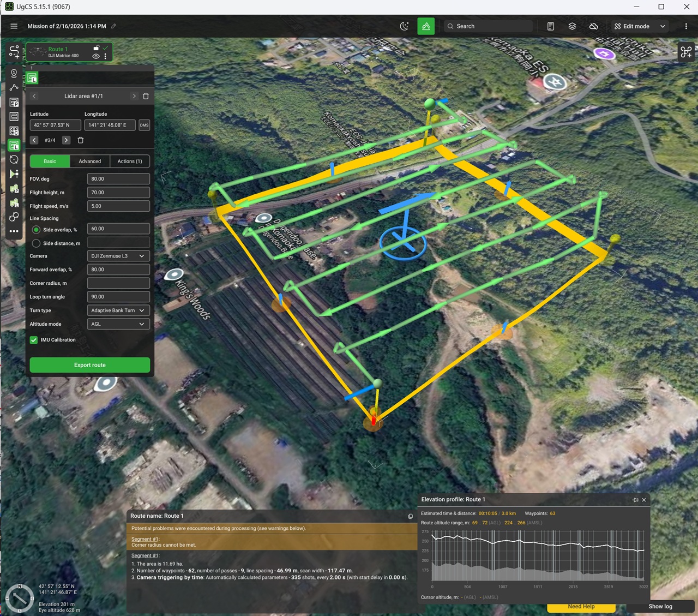The height and width of the screenshot is (616, 698).
Task: Open the Camera DJI Zenmuse L3 dropdown
Action: 118,256
